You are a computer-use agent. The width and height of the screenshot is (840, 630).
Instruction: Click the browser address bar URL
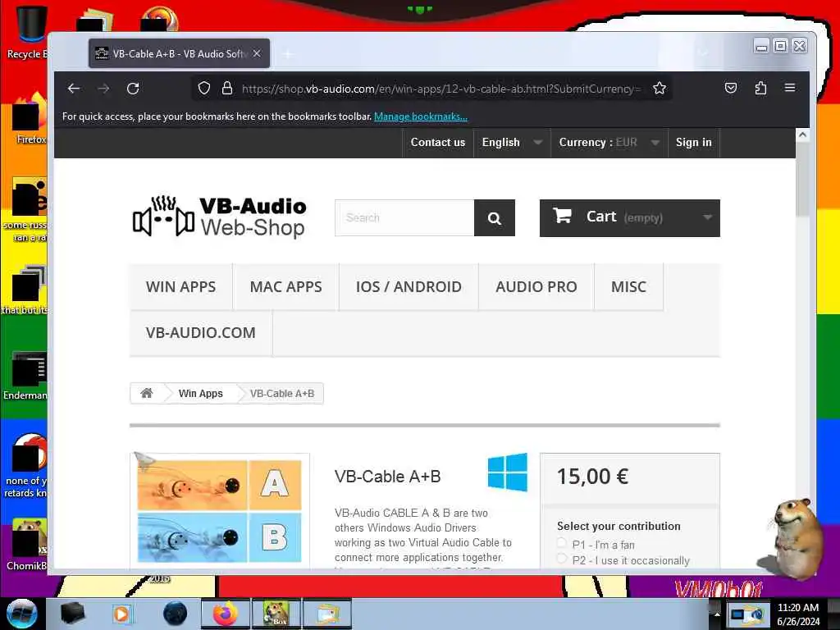coord(441,89)
